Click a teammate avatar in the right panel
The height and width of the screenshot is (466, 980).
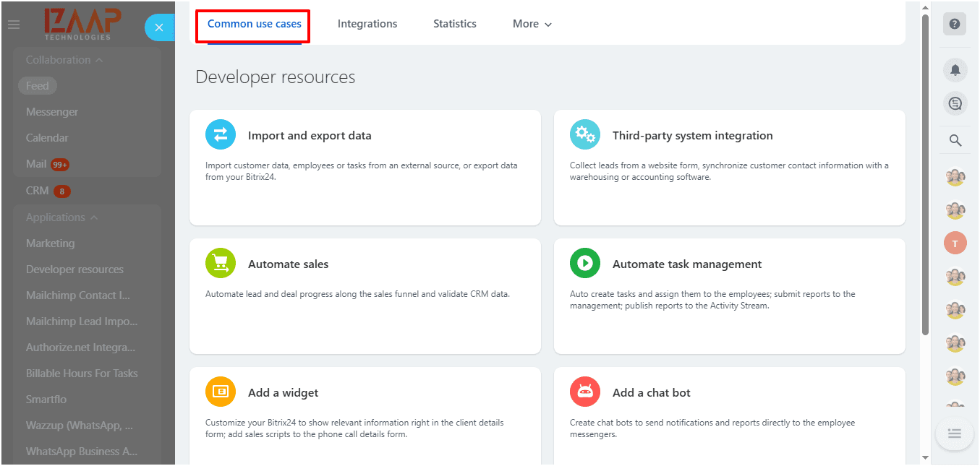click(x=955, y=177)
